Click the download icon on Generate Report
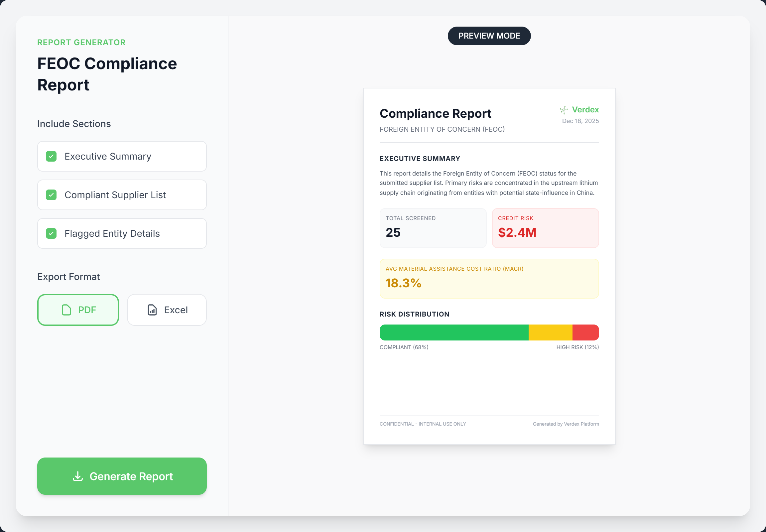The height and width of the screenshot is (532, 766). tap(78, 476)
